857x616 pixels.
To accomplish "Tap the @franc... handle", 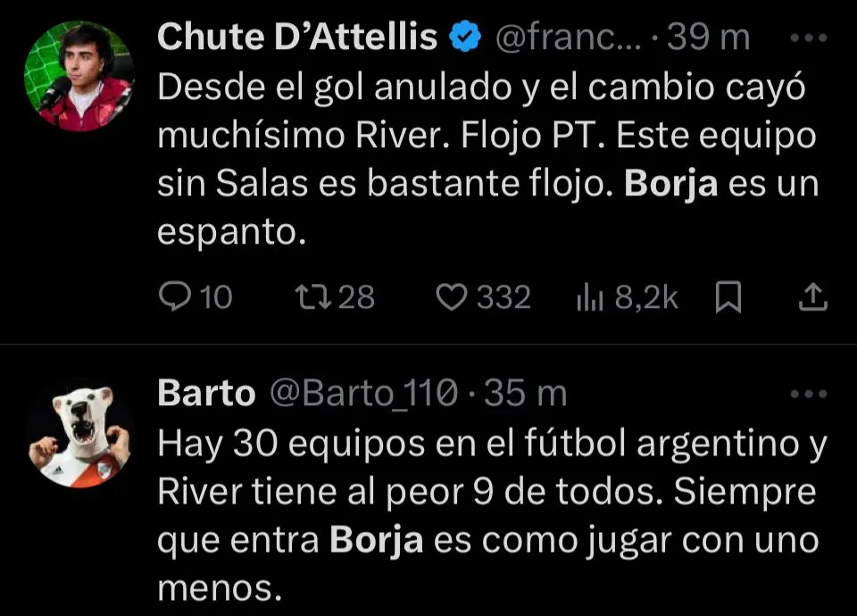I will [x=564, y=37].
